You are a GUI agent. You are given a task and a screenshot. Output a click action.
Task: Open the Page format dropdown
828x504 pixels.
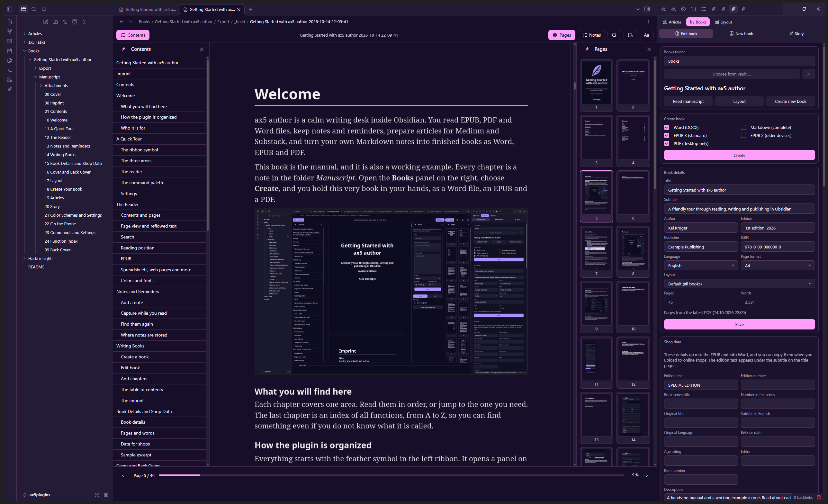(778, 265)
